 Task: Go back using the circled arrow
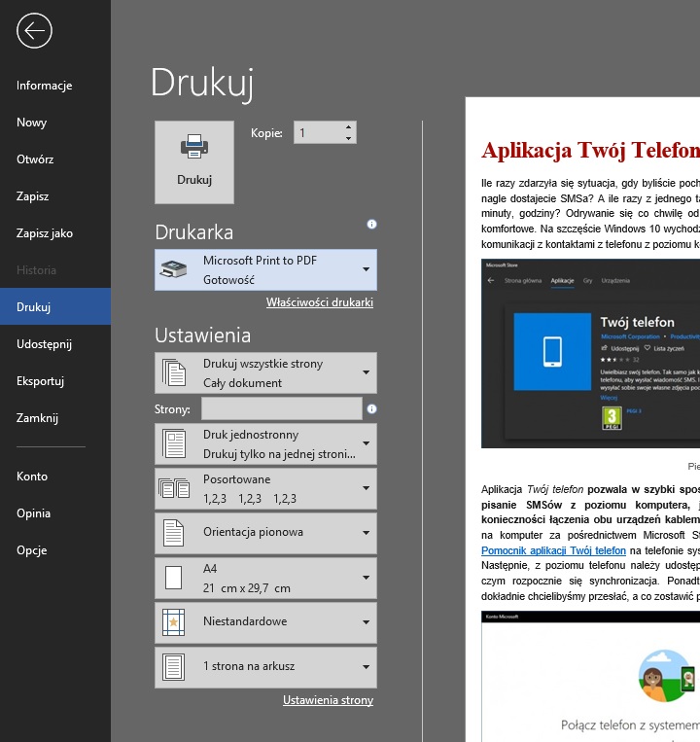(34, 31)
